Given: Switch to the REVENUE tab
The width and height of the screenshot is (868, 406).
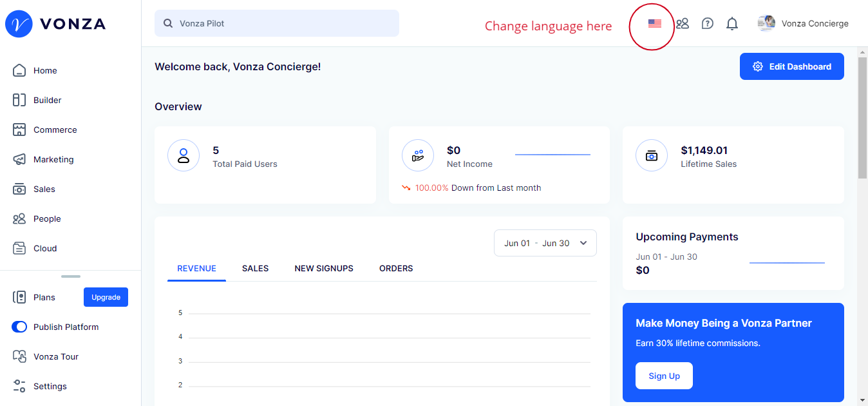Looking at the screenshot, I should (196, 269).
